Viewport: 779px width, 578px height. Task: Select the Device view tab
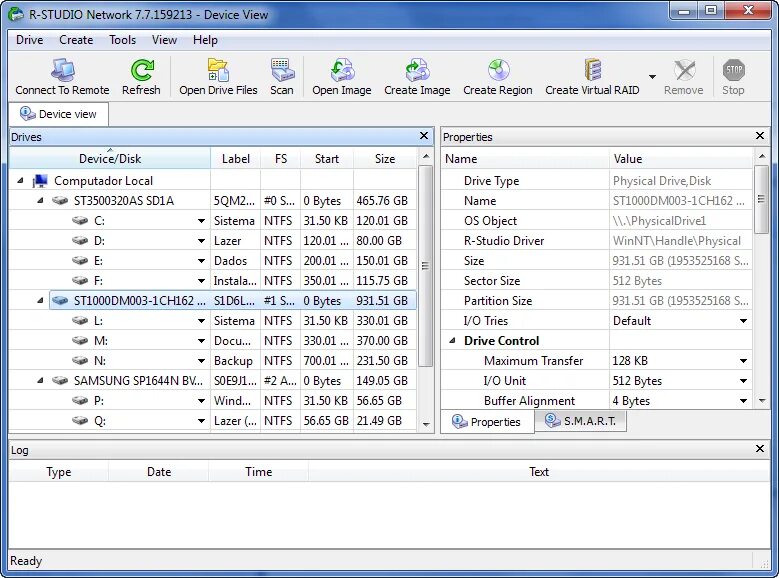click(59, 114)
